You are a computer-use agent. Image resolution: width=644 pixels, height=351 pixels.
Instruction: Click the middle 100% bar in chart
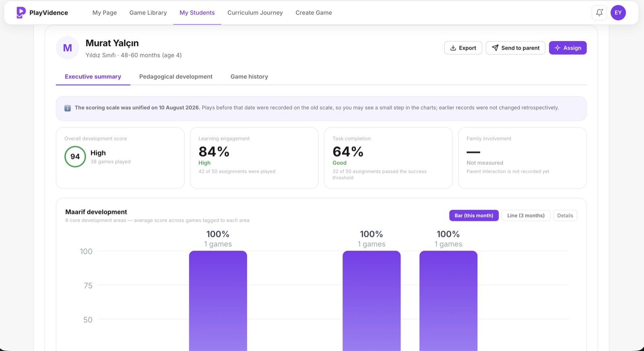click(x=372, y=301)
